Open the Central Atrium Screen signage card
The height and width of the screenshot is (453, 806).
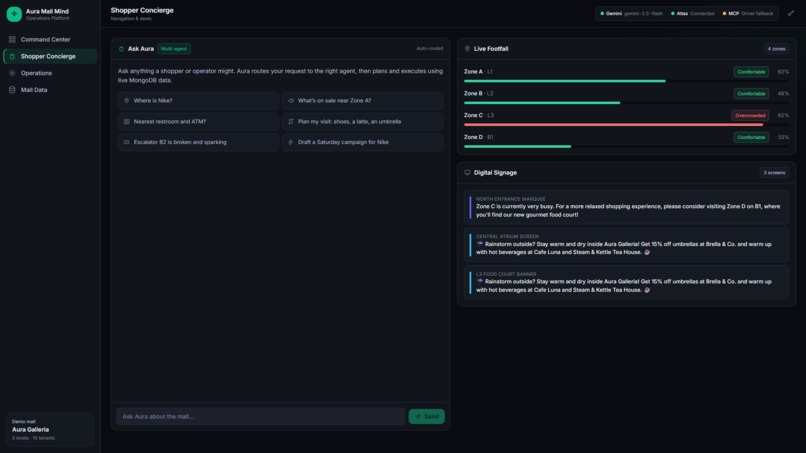(x=626, y=245)
